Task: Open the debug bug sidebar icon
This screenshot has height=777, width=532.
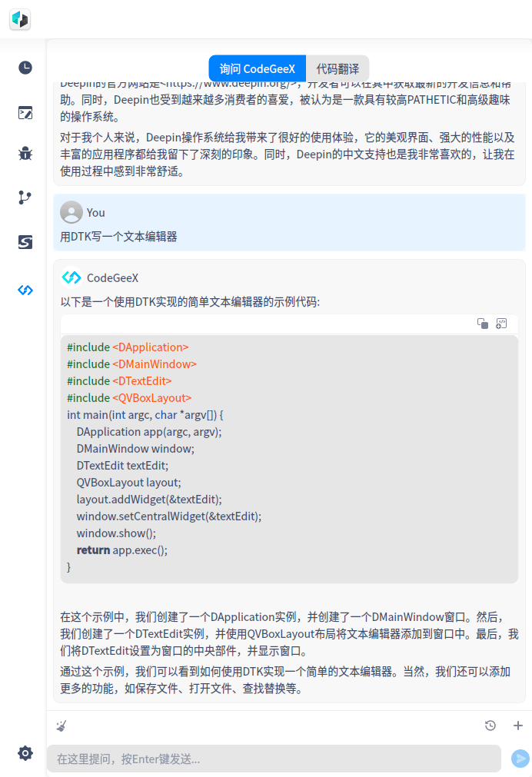Action: 25,154
